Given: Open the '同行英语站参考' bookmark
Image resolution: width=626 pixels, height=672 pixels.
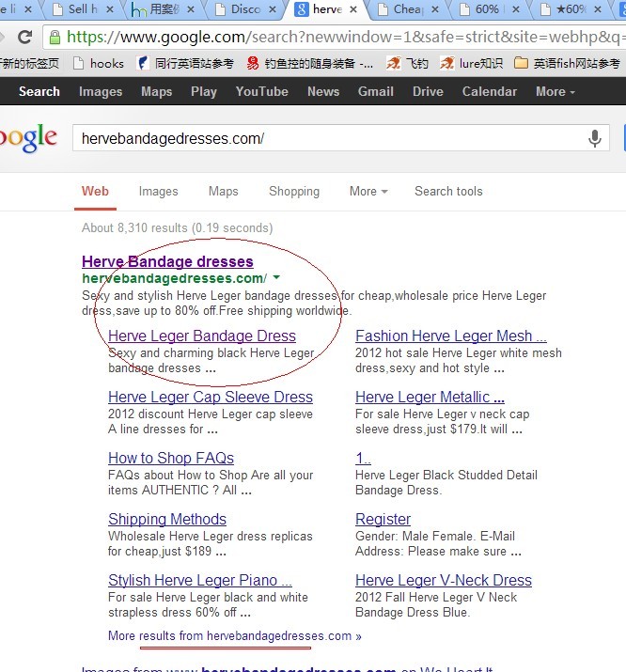Looking at the screenshot, I should click(x=185, y=64).
